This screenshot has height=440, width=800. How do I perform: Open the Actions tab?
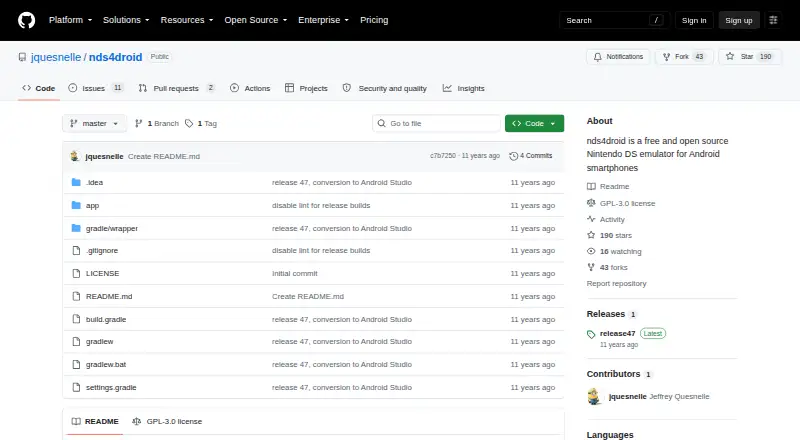click(250, 88)
